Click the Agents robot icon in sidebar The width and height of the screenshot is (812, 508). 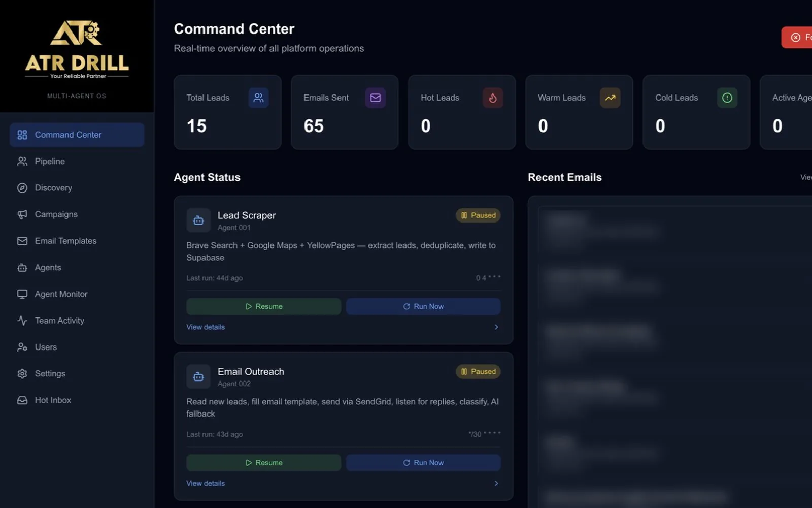[22, 267]
